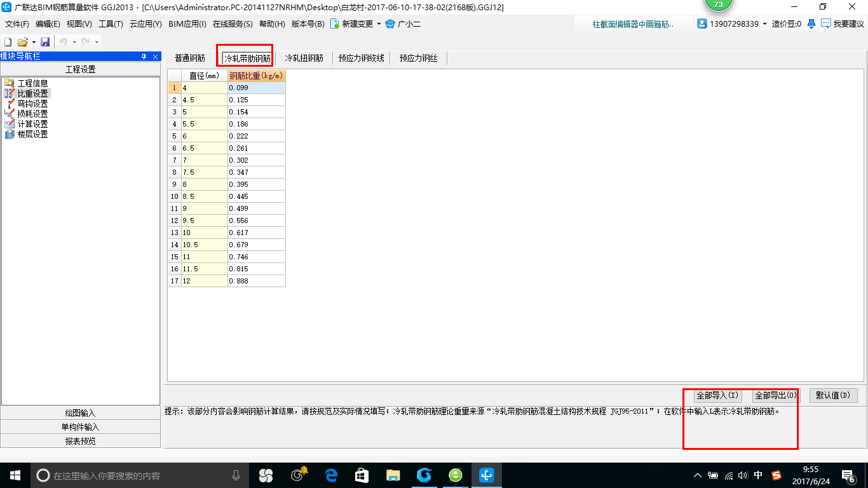Open Windows Start menu

click(15, 475)
